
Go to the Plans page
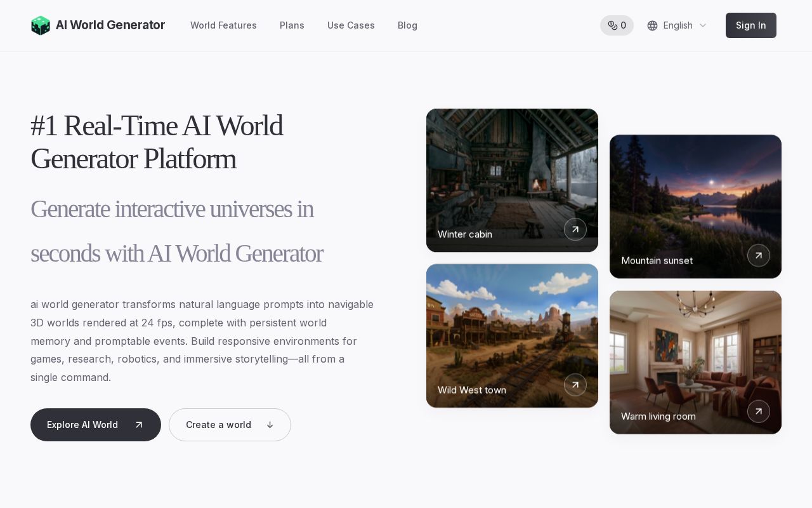pos(292,25)
